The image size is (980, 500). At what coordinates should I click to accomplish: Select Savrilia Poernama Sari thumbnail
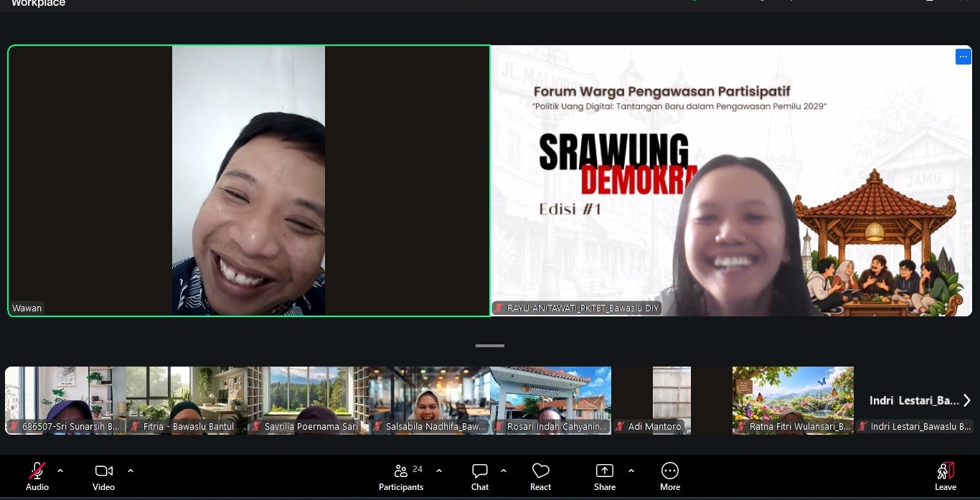308,400
